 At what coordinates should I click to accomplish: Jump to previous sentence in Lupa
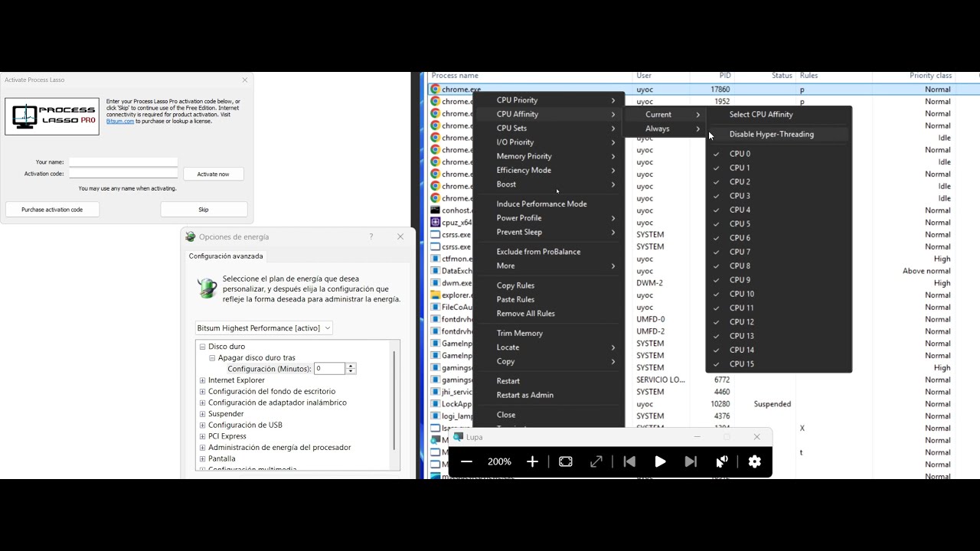coord(629,461)
